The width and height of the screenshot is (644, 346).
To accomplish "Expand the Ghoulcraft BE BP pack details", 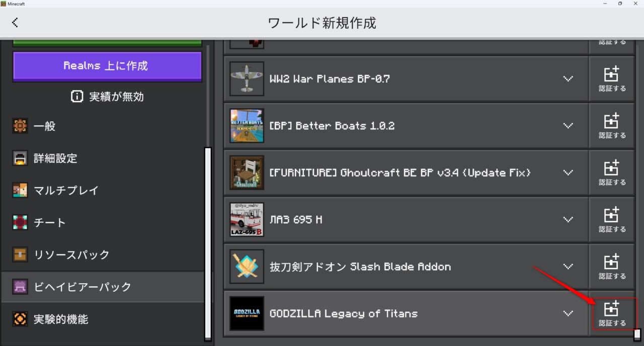I will point(568,172).
